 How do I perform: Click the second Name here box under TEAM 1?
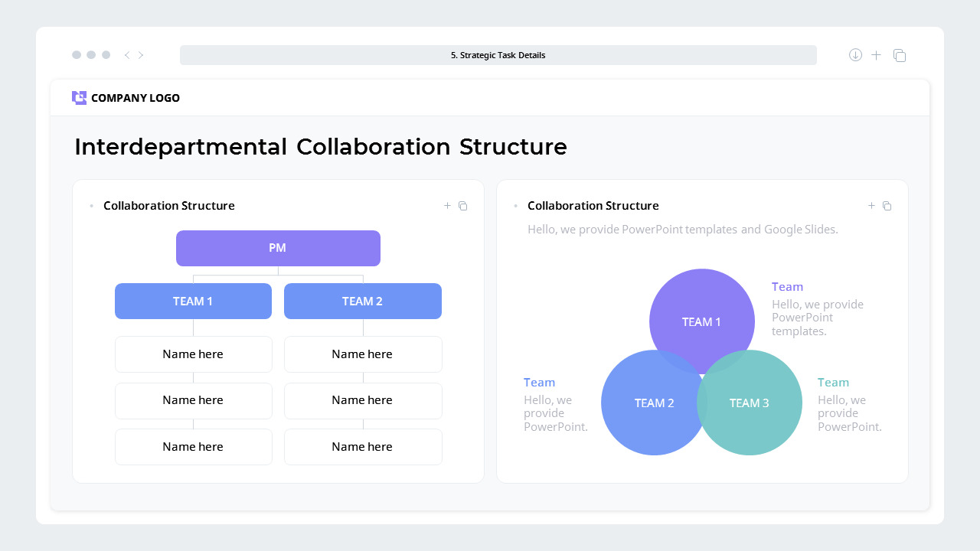(x=194, y=400)
